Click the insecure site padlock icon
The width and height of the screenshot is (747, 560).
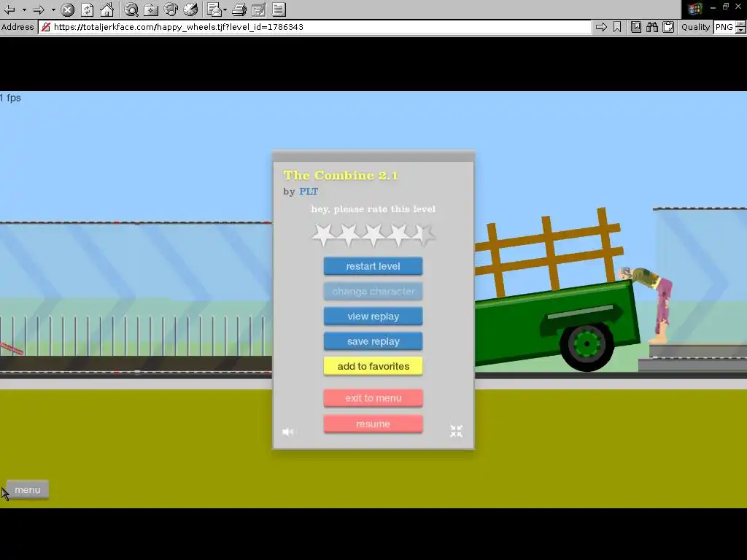[46, 27]
